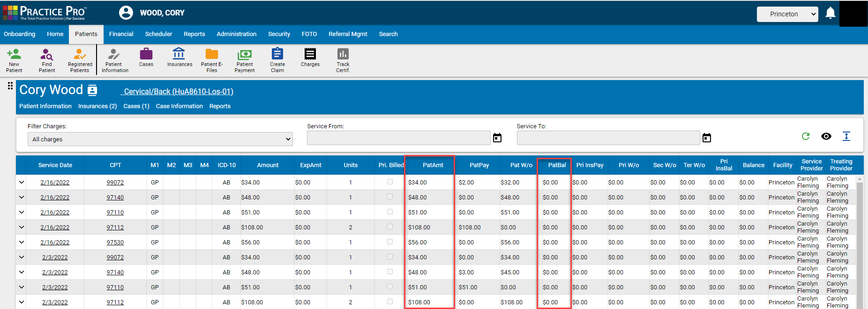Check Pri. Billed for 2/3/2022 97140

(390, 272)
